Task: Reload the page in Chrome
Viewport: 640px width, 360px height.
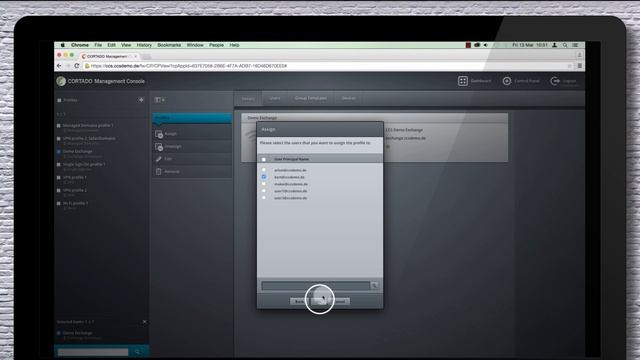Action: (x=76, y=66)
